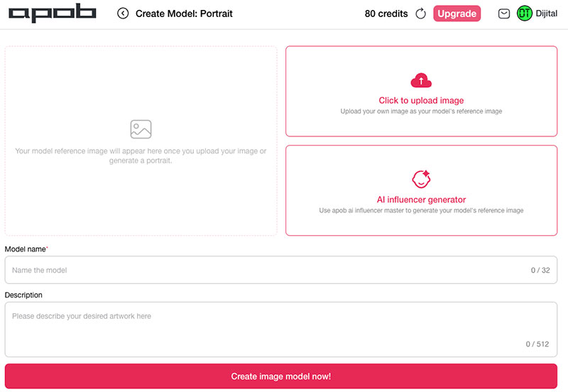Click the AI influencer face icon
Viewport: 568px width, 392px height.
pyautogui.click(x=421, y=179)
